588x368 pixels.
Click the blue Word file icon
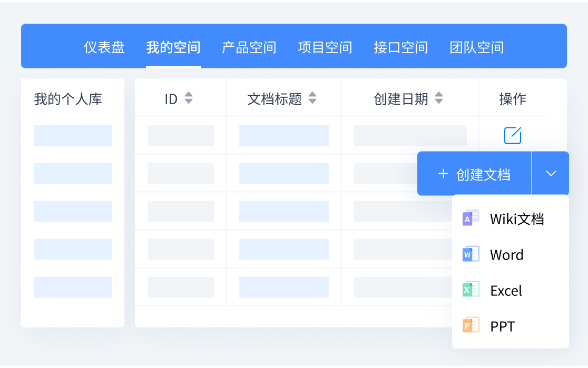pos(471,254)
